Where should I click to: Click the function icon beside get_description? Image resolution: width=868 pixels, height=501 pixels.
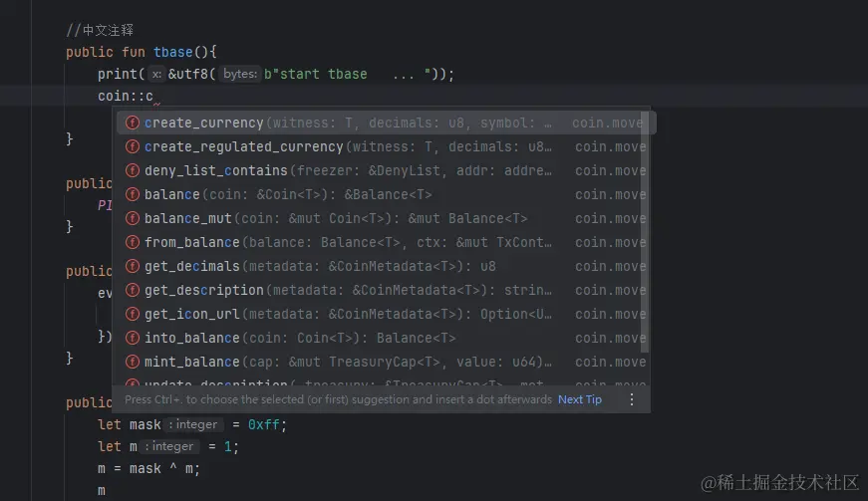click(x=133, y=290)
